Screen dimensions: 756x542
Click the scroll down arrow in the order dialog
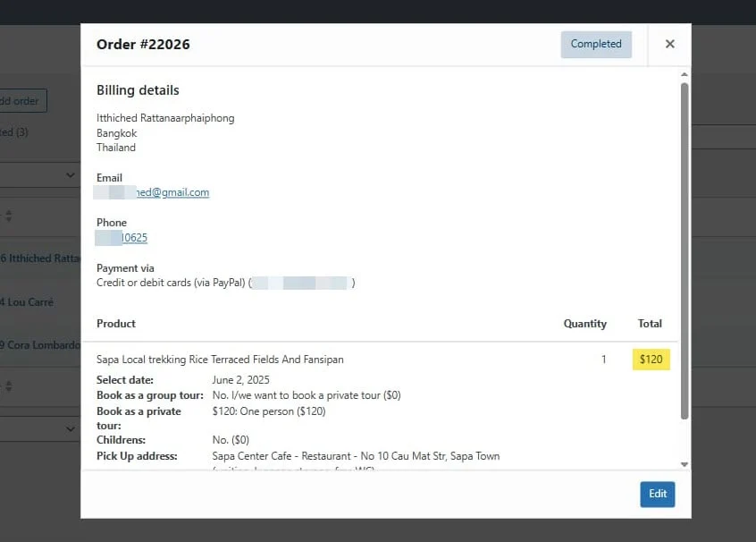685,464
